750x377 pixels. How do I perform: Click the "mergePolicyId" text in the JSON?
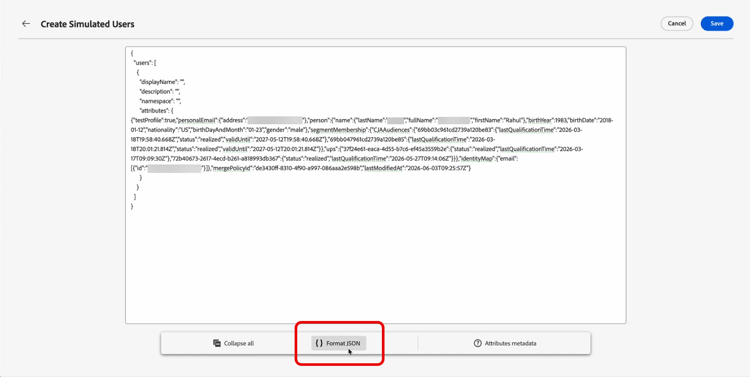tap(232, 168)
